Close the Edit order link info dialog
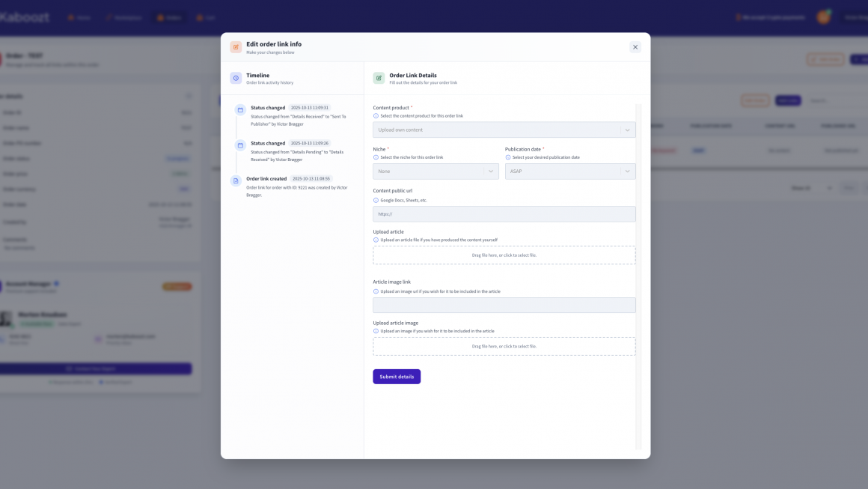Screen dimensions: 868x489 tap(635, 47)
